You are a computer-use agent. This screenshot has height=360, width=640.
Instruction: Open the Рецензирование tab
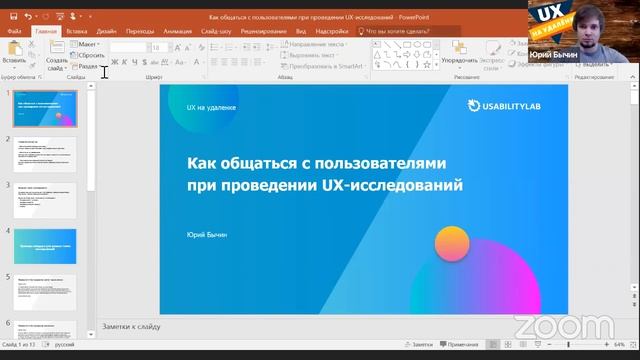click(263, 31)
